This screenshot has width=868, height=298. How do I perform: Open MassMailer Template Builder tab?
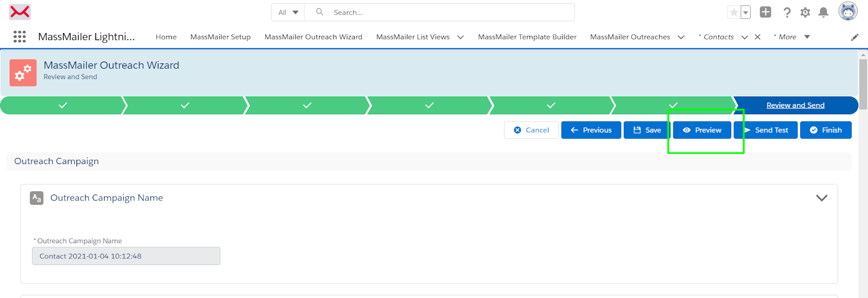click(527, 37)
